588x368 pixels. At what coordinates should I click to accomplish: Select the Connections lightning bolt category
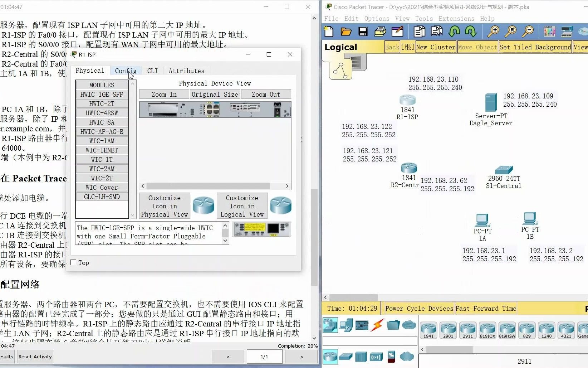click(377, 325)
